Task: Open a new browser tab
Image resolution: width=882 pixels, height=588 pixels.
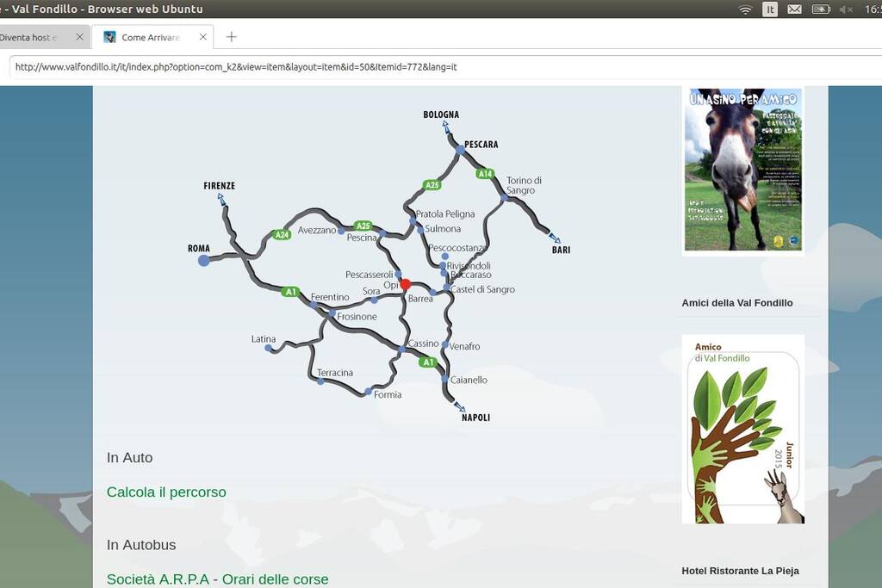Action: pyautogui.click(x=231, y=37)
